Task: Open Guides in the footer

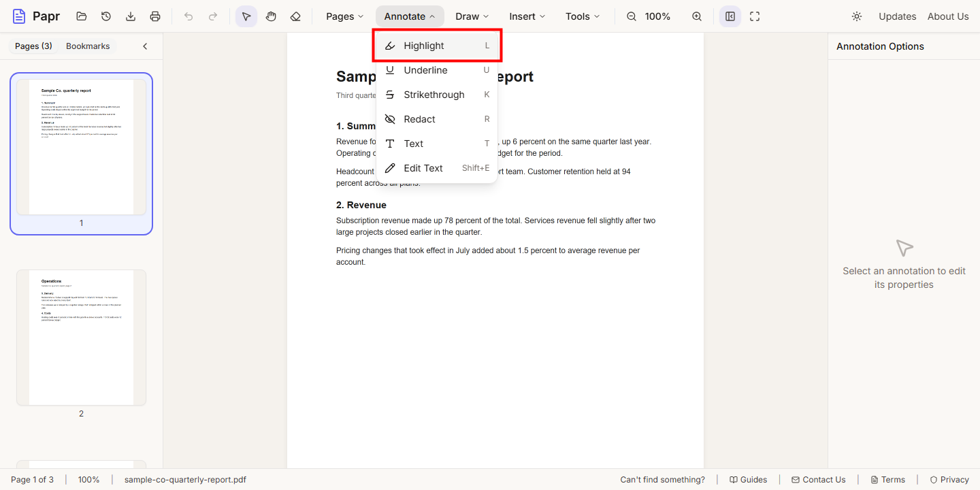Action: tap(748, 480)
